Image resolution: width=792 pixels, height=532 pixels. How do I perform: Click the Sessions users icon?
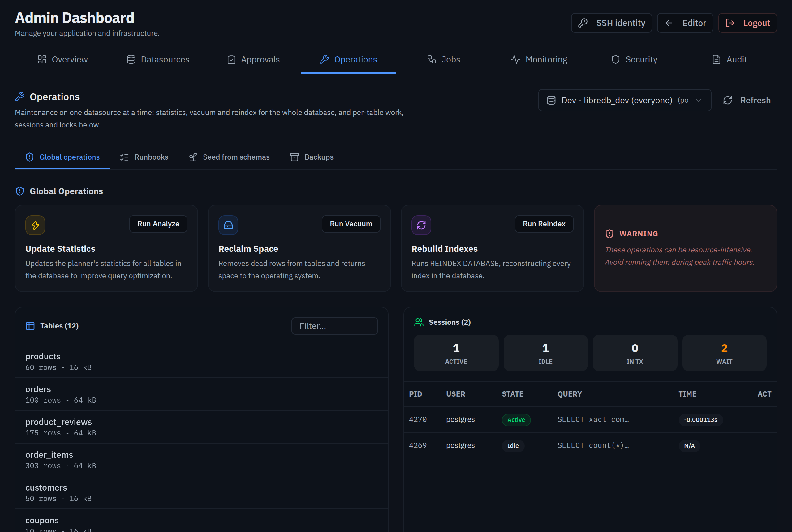[x=419, y=322]
